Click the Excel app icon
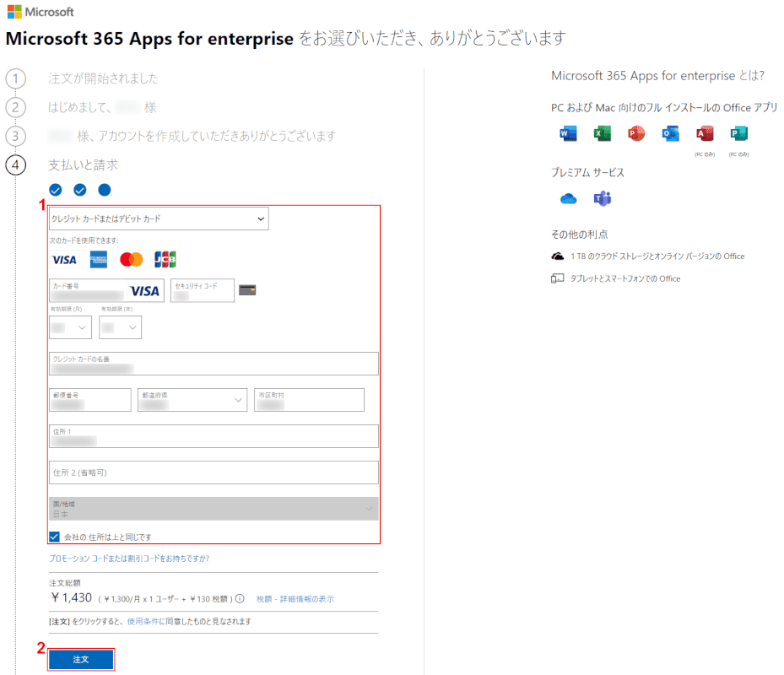The height and width of the screenshot is (675, 784). tap(602, 133)
